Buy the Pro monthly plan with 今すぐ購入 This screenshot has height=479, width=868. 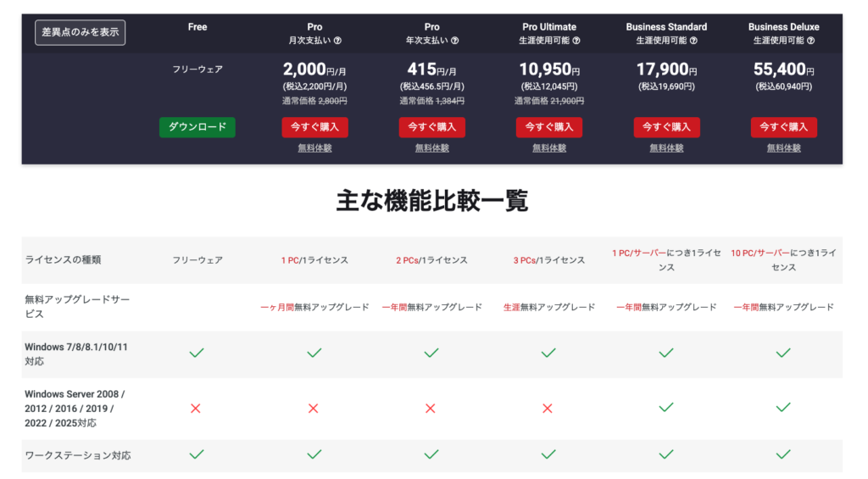[x=314, y=127]
